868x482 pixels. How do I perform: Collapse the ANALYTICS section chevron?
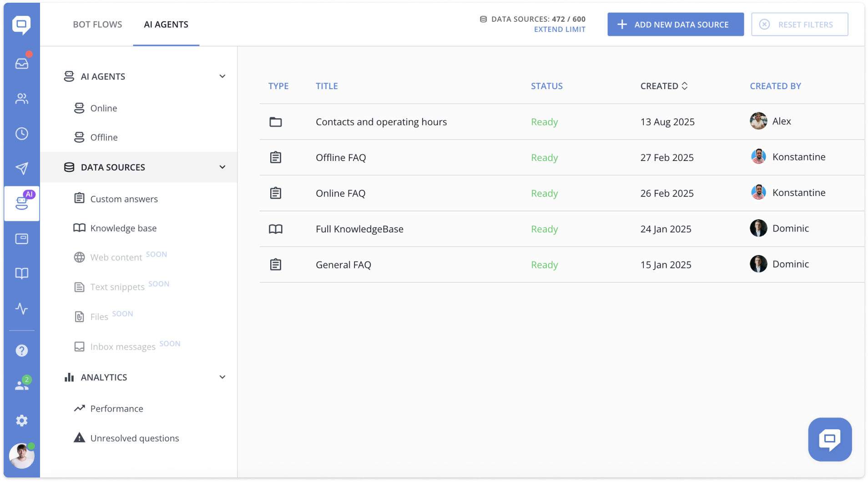222,377
